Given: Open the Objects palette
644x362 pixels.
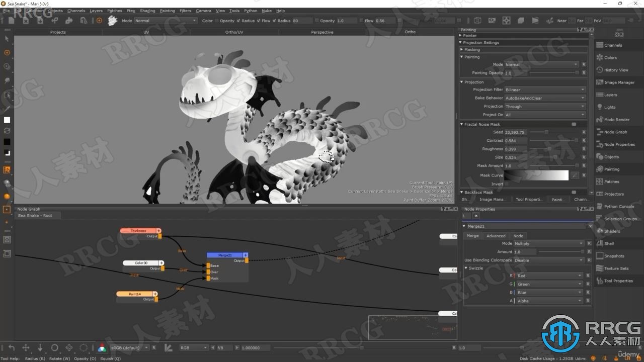Looking at the screenshot, I should tap(600, 157).
